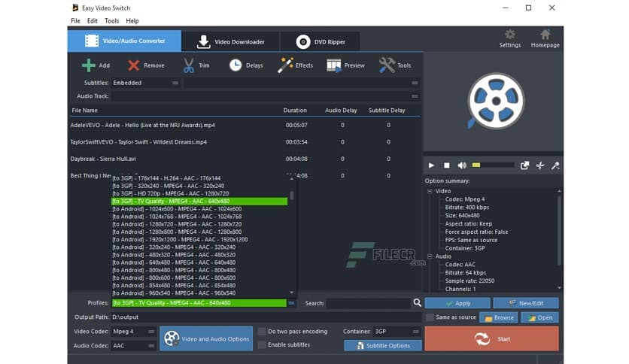Click the File Name column header
The width and height of the screenshot is (629, 364).
[84, 111]
